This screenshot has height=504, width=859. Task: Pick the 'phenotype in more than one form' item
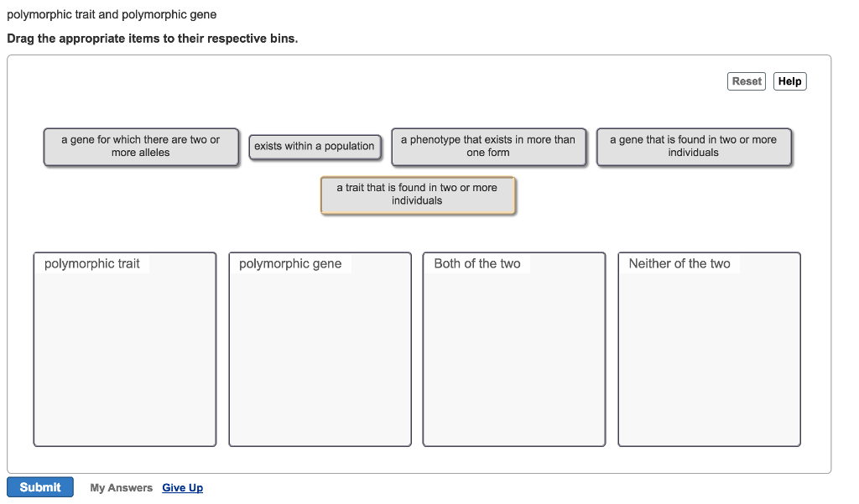click(x=488, y=147)
